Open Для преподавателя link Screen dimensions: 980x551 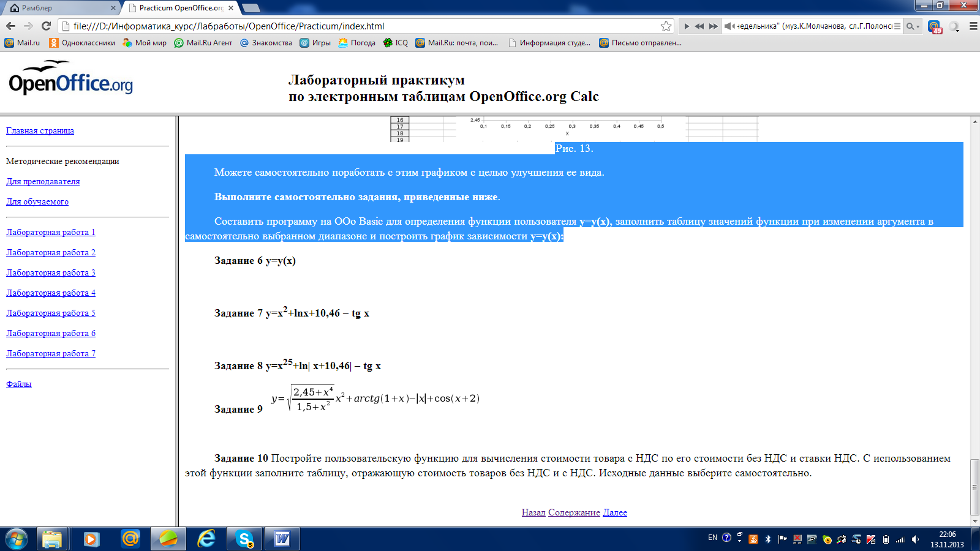pos(43,181)
